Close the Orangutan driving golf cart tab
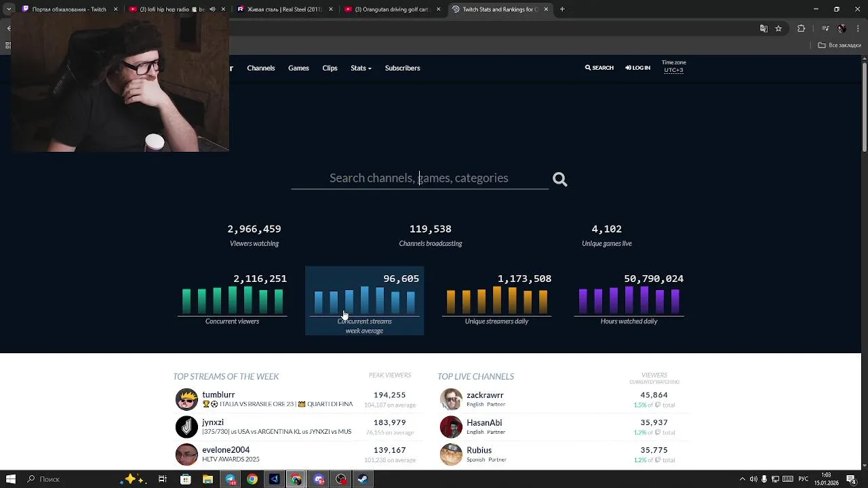 (x=438, y=9)
